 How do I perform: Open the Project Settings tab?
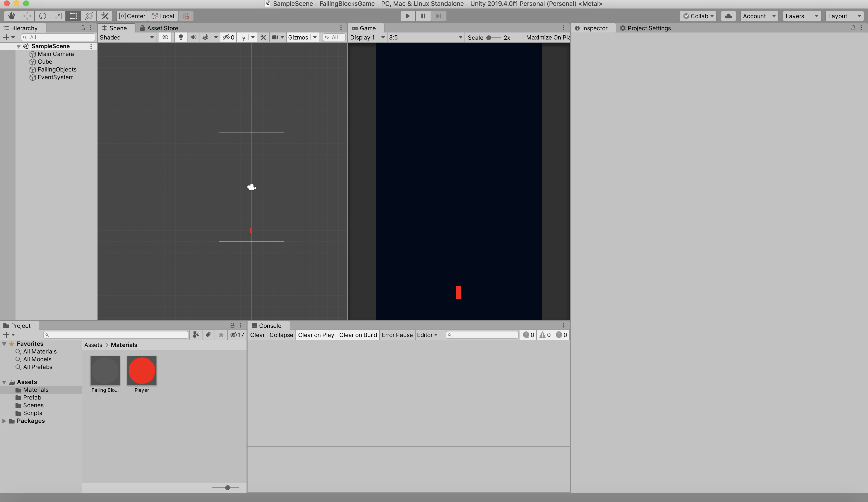point(649,28)
